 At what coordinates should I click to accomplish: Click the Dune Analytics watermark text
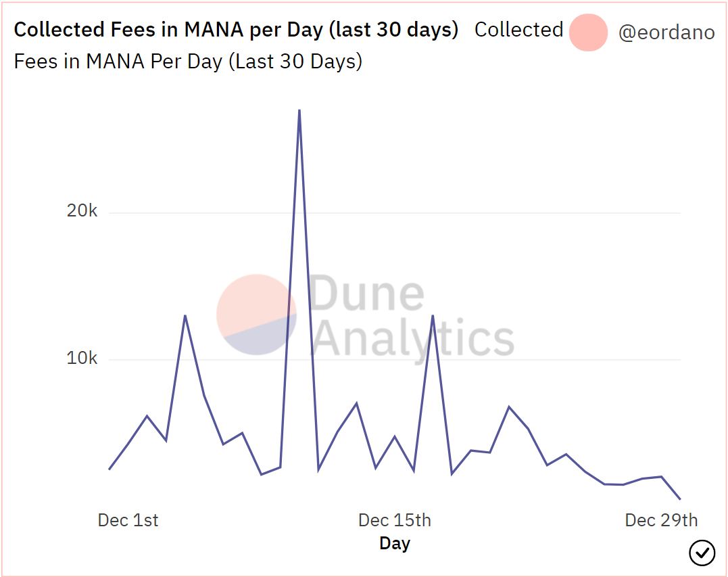pos(412,315)
